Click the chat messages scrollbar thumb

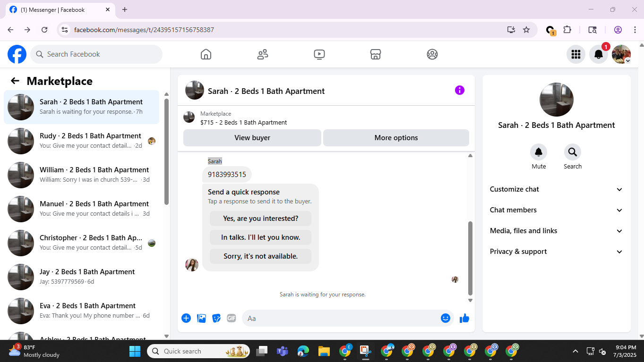pos(470,258)
